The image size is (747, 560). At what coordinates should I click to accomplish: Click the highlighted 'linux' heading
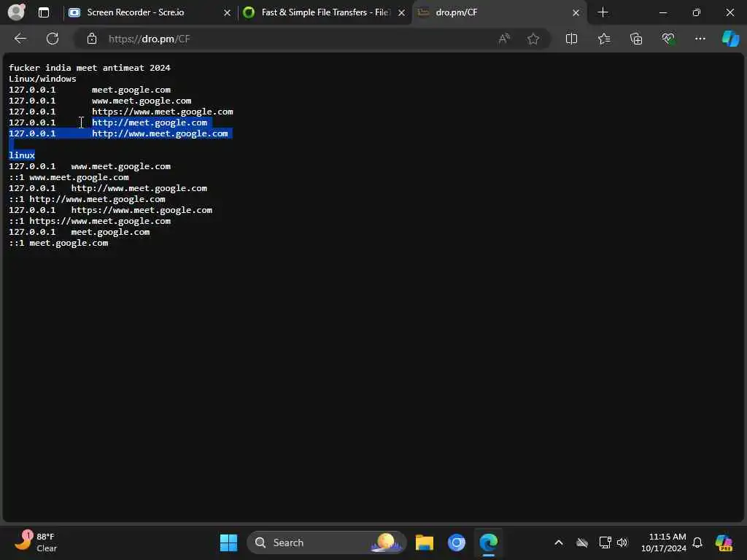pos(22,155)
